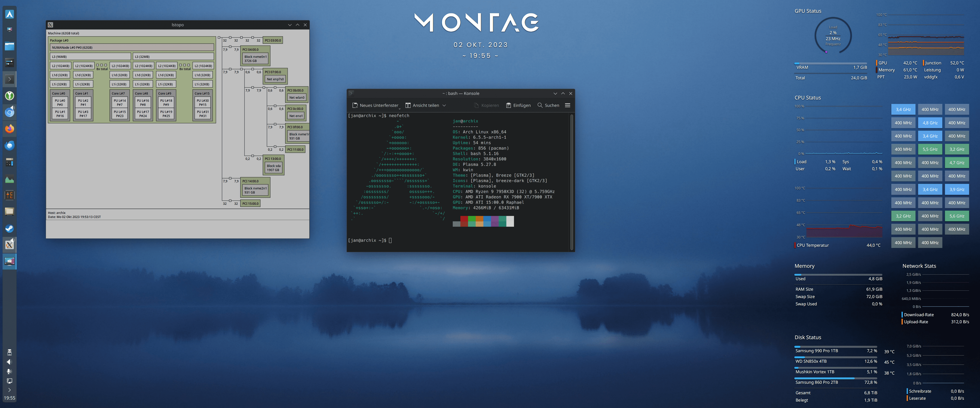This screenshot has width=980, height=408.
Task: Activate the Konsole terminal dock icon
Action: click(x=9, y=79)
